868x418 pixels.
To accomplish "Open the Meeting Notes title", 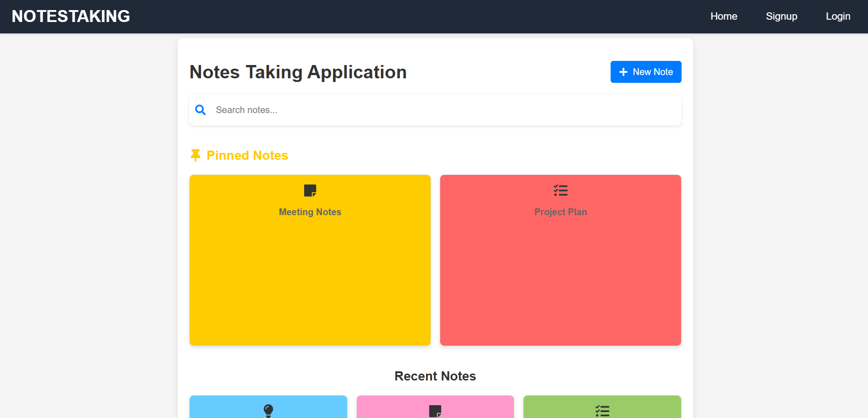I will tap(310, 212).
